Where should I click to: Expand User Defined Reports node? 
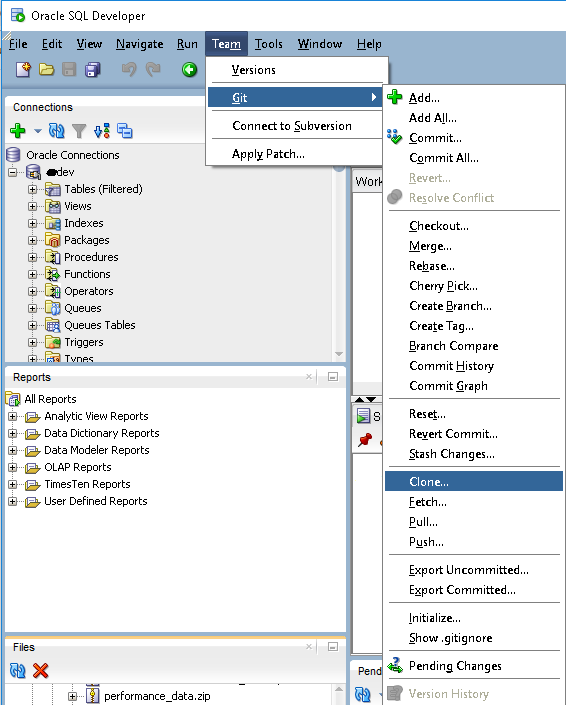pyautogui.click(x=13, y=501)
